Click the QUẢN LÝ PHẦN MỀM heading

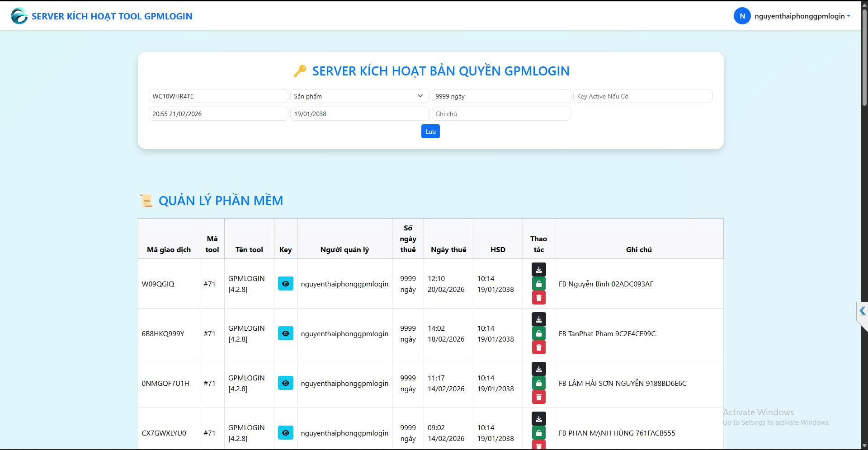pos(221,201)
